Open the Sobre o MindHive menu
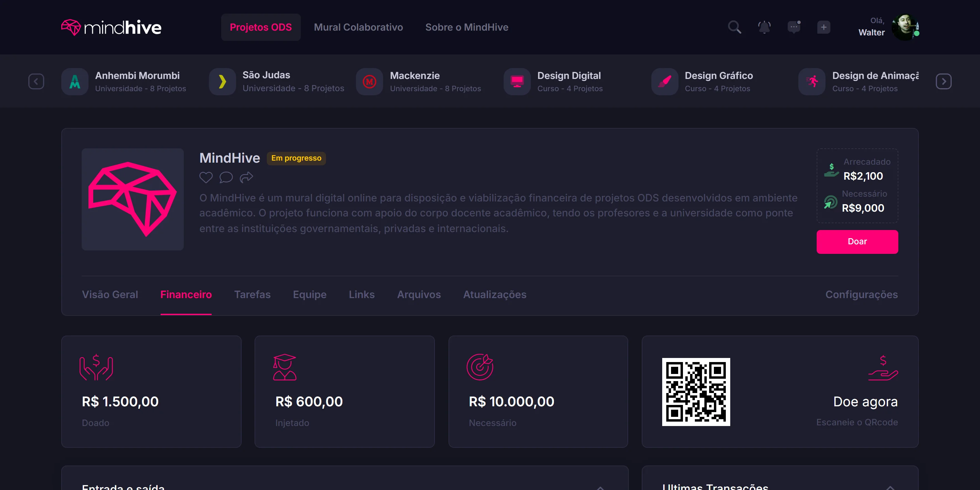This screenshot has width=980, height=490. [x=467, y=27]
